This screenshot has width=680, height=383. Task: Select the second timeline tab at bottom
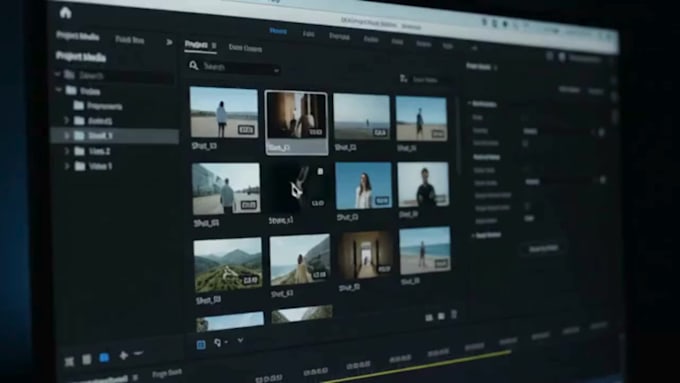[x=167, y=373]
